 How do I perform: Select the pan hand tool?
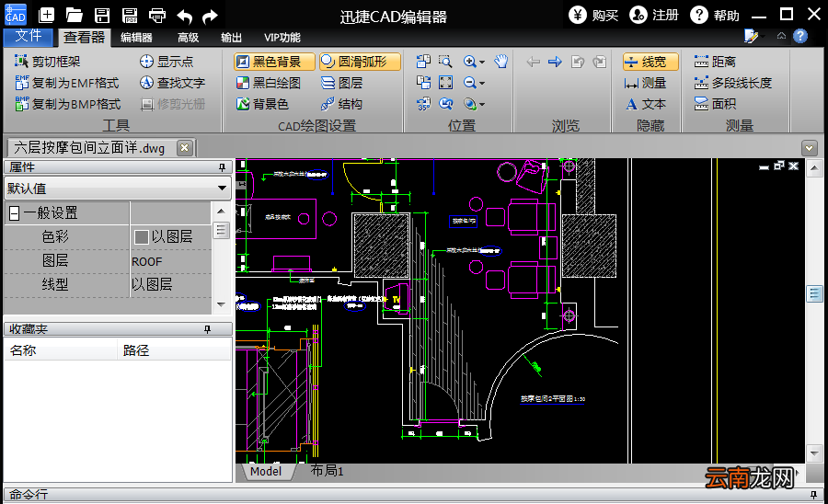[500, 62]
